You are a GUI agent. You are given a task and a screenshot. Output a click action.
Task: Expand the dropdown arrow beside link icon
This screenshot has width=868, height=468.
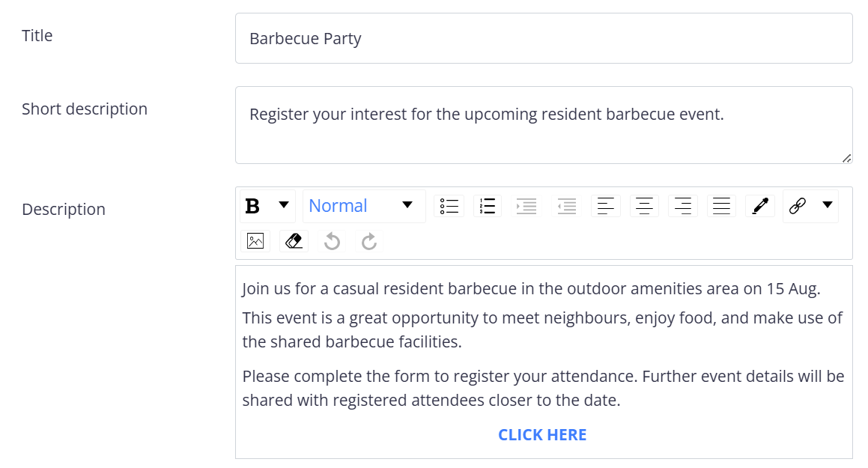(828, 205)
